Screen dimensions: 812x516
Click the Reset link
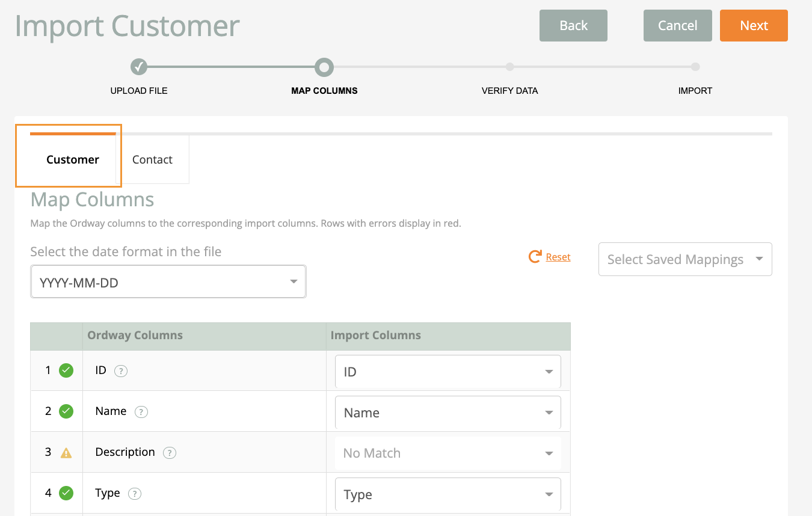tap(558, 257)
